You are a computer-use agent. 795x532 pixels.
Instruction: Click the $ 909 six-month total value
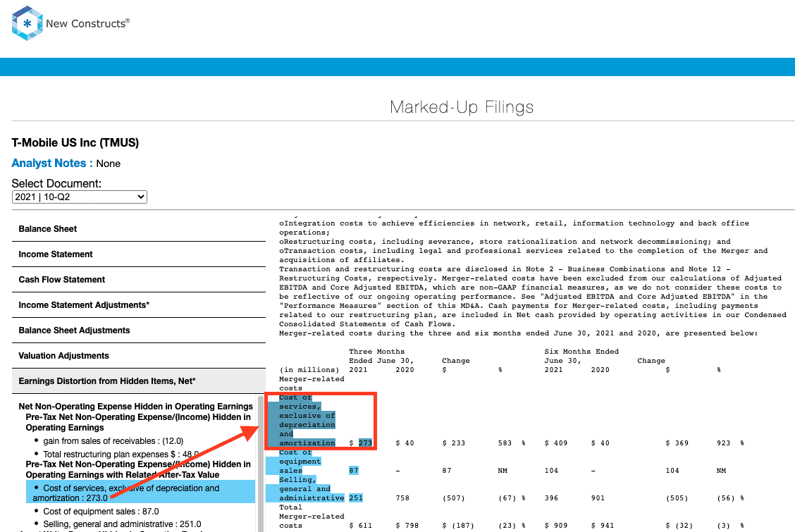(x=556, y=526)
